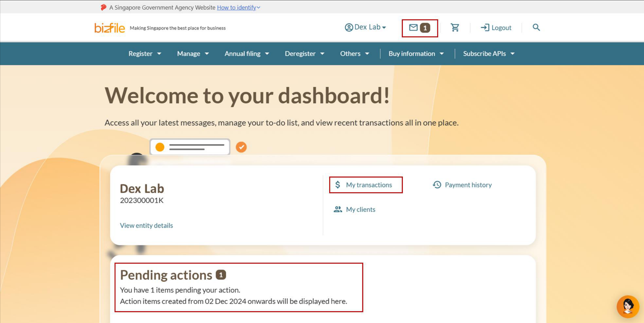Open the Subscribe APIs menu
Screen dimensions: 644x323
(x=489, y=54)
